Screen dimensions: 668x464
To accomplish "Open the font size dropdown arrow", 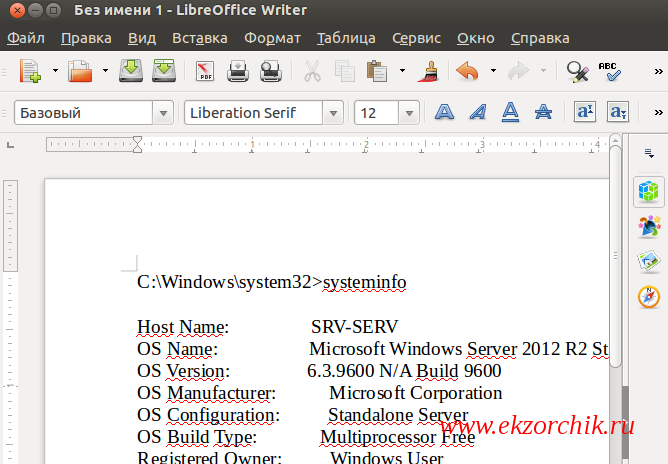I will (409, 113).
